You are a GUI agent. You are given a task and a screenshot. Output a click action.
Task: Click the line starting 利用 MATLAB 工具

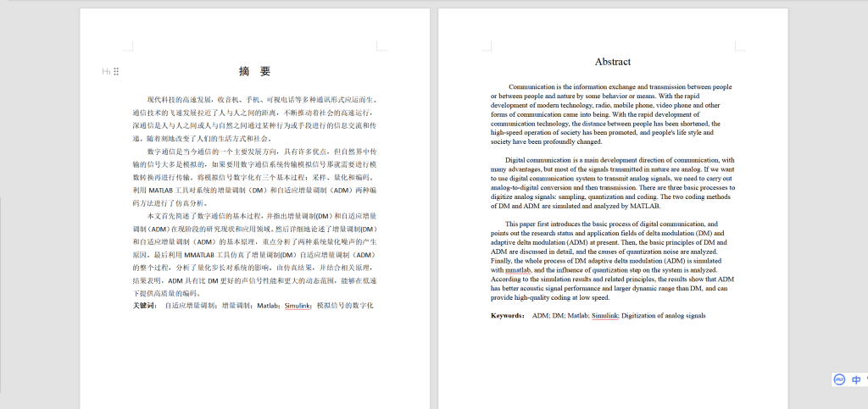255,191
